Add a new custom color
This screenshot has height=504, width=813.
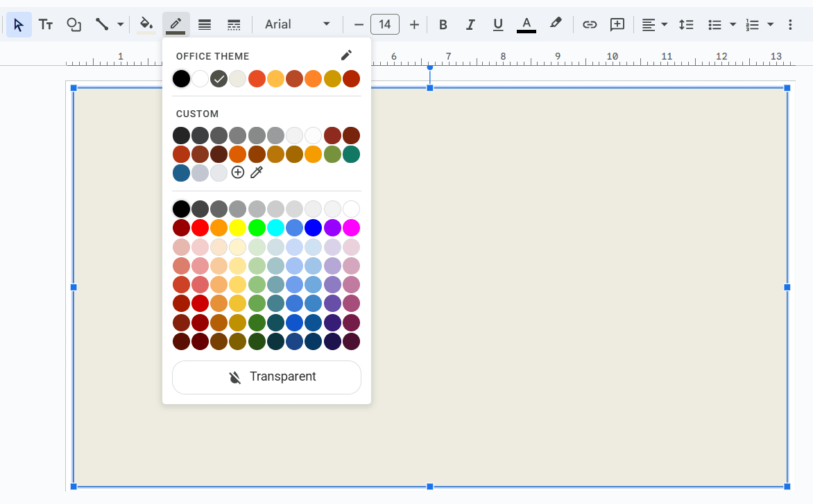click(x=238, y=172)
